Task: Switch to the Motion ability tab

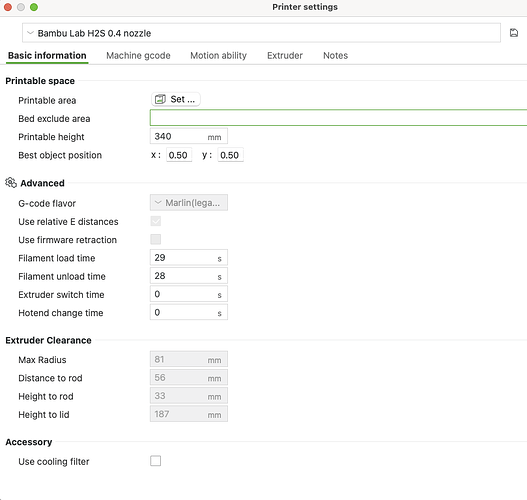Action: [x=218, y=55]
